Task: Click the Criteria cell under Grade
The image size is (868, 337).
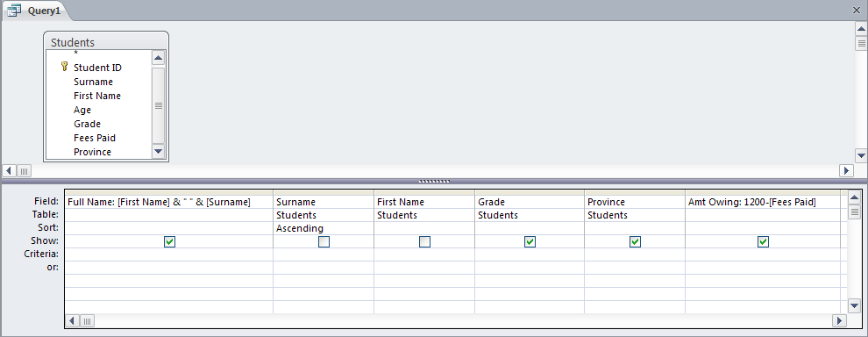Action: coord(530,254)
